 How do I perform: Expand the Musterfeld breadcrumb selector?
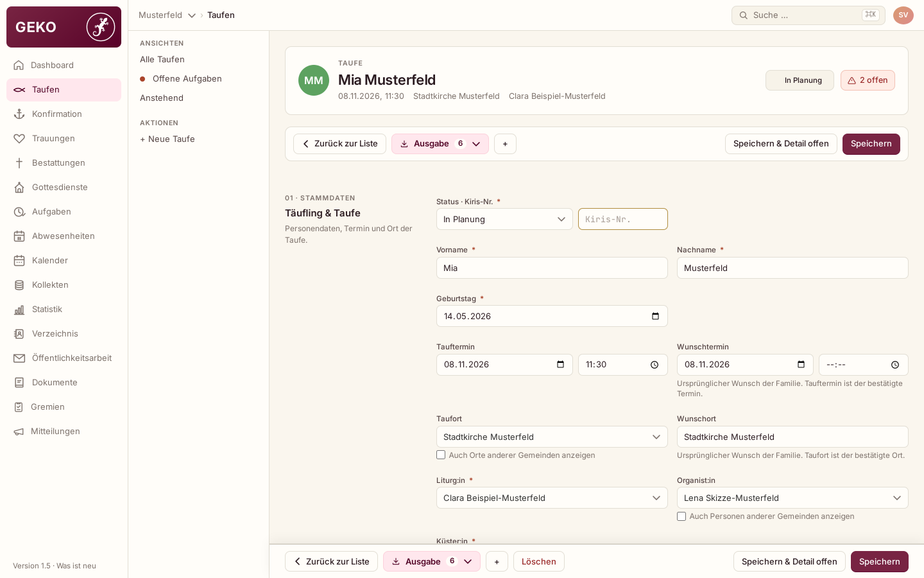coord(167,15)
